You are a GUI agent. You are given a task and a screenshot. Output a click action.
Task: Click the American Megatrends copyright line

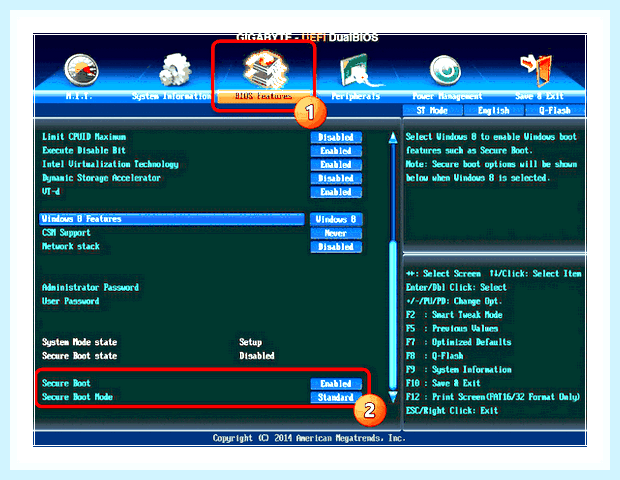(x=309, y=438)
